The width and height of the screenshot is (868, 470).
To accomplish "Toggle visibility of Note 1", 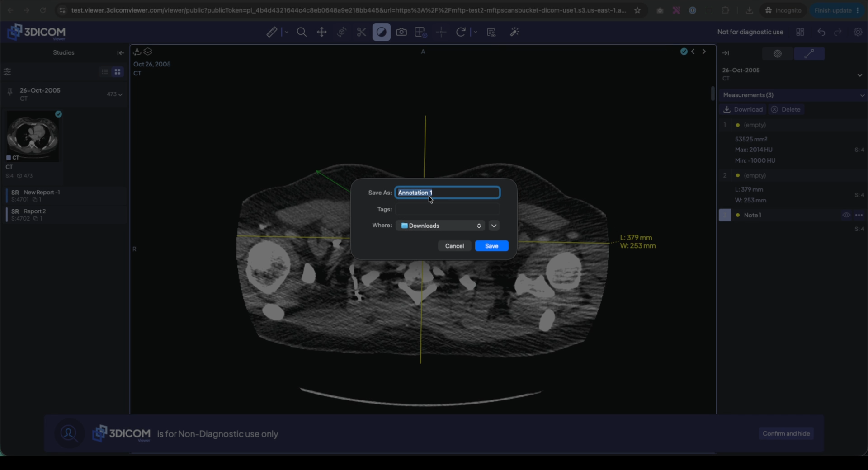I will [846, 215].
